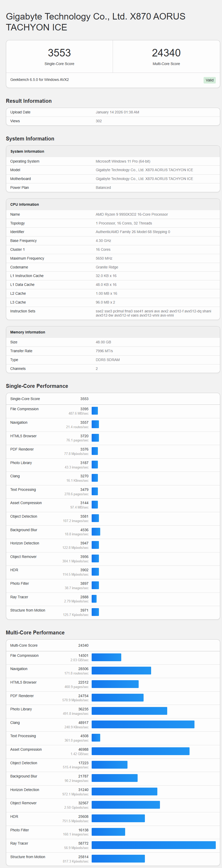Click the Multi-Core Ray Tracer score bar
Screen dimensions: 222x868
coord(153,845)
